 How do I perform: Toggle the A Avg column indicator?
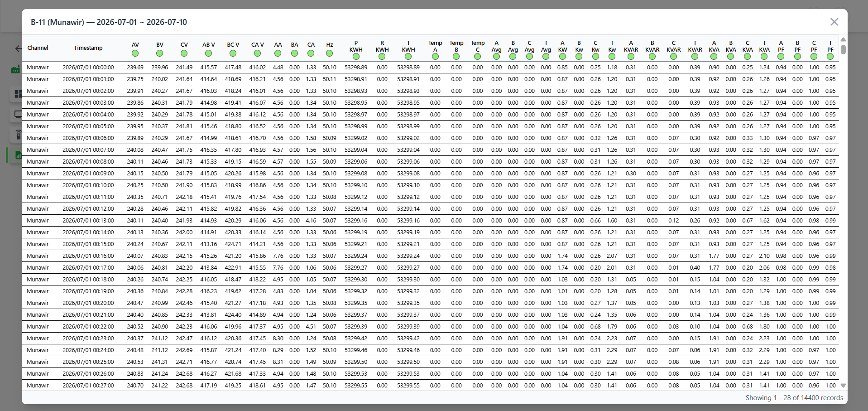click(x=496, y=57)
